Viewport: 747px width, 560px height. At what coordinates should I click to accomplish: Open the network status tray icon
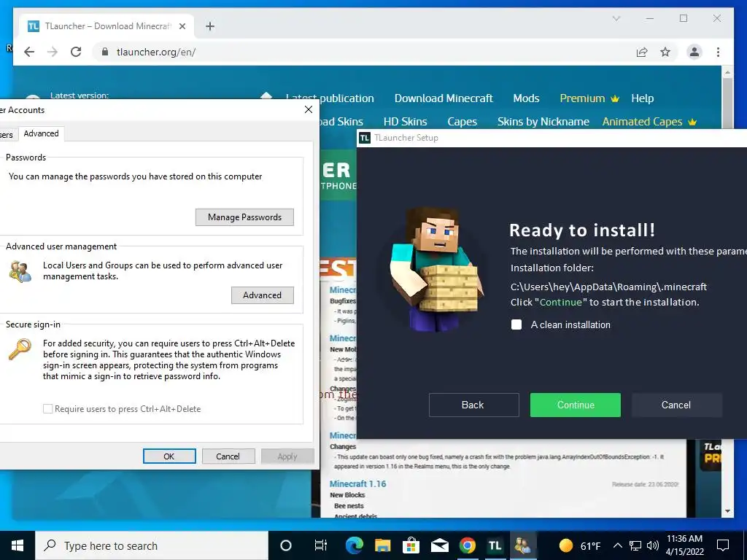coord(635,545)
